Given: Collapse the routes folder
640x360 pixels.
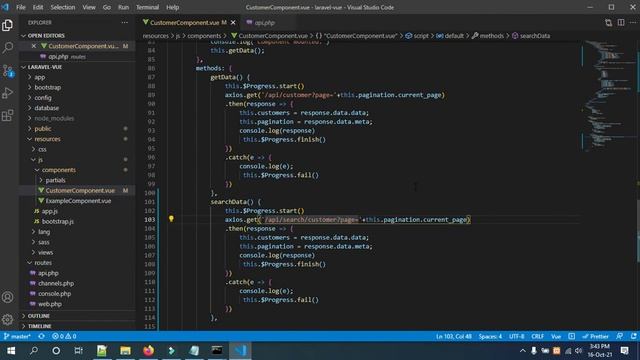Looking at the screenshot, I should [x=43, y=262].
